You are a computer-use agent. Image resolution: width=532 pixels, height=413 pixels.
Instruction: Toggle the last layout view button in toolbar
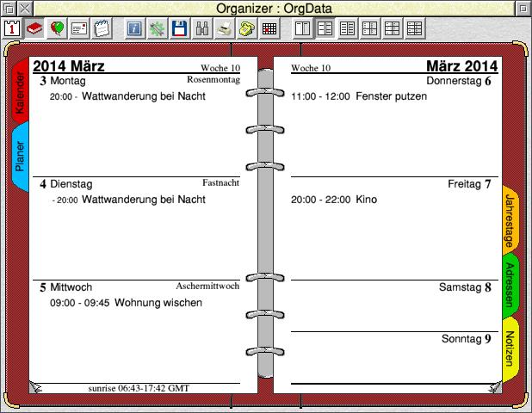coord(415,28)
